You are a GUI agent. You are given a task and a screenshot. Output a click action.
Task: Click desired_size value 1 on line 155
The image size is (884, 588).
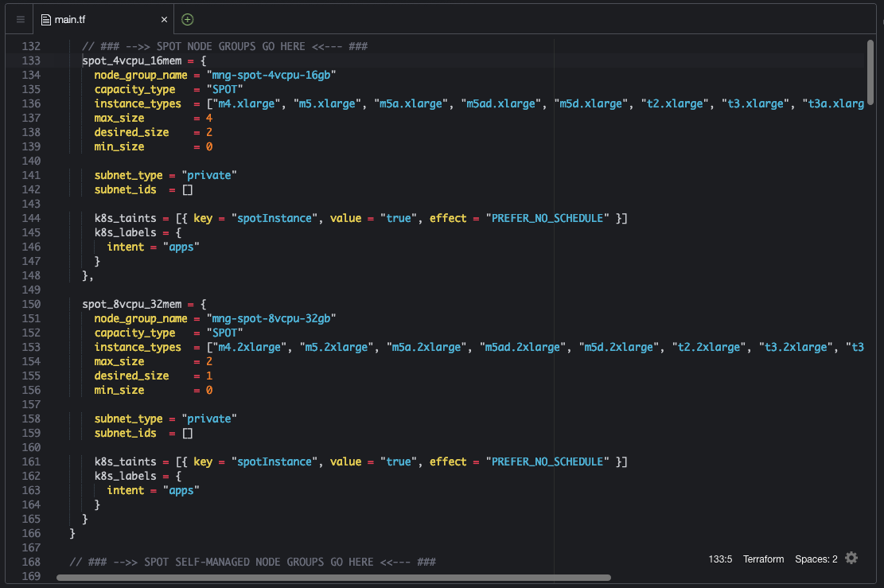(x=209, y=376)
